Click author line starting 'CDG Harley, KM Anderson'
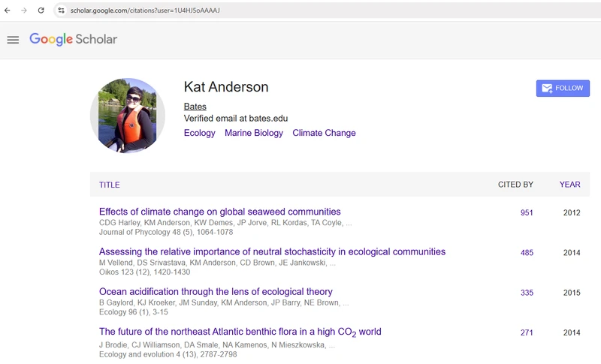The height and width of the screenshot is (364, 601). click(225, 223)
